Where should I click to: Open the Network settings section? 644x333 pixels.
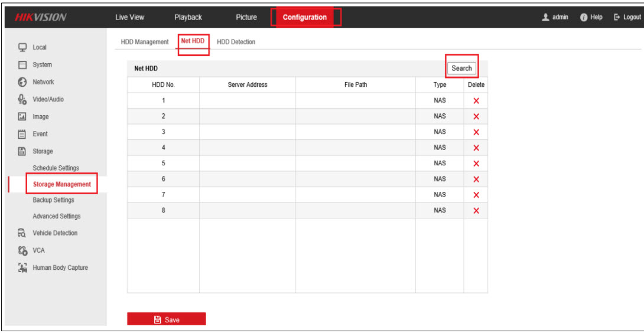point(43,82)
